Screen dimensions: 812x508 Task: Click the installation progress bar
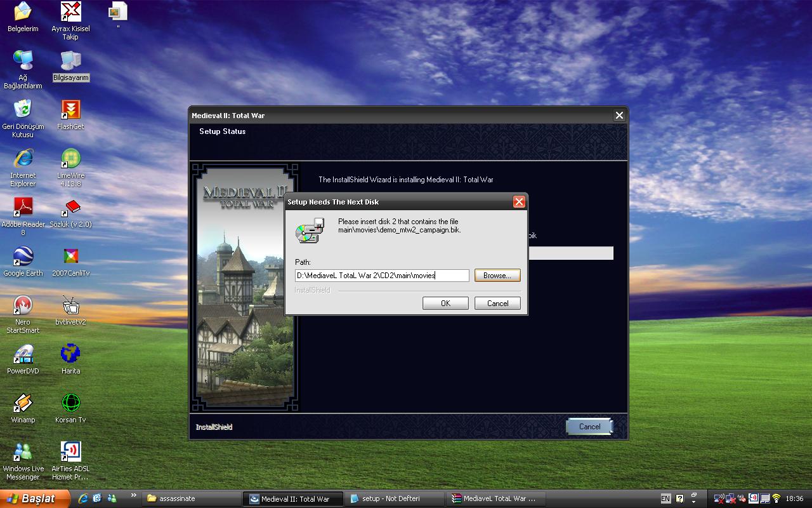(570, 253)
